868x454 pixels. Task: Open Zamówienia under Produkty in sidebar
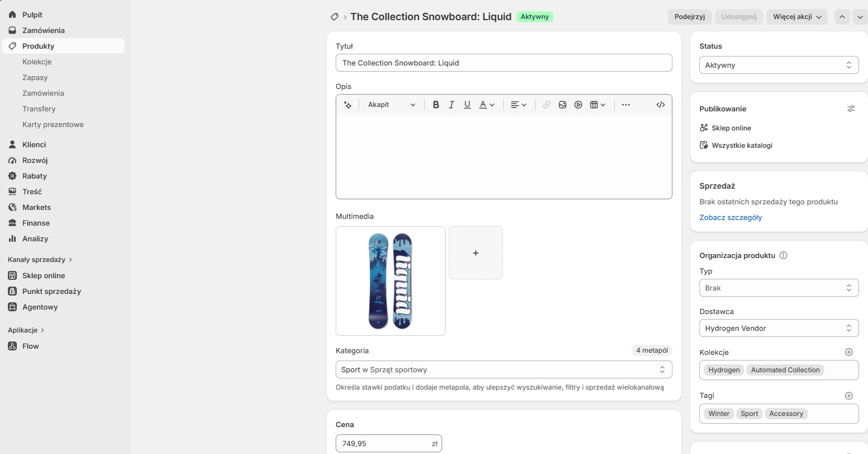click(43, 93)
